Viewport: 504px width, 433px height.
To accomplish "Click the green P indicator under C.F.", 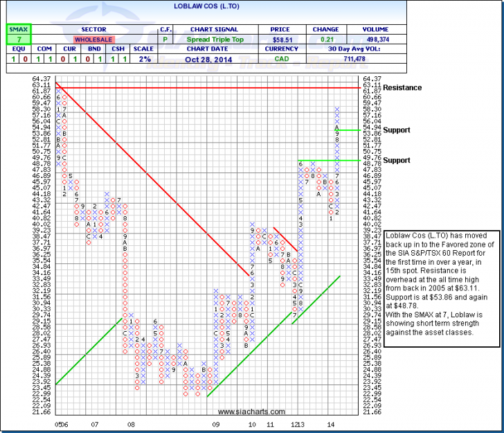I will 165,40.
